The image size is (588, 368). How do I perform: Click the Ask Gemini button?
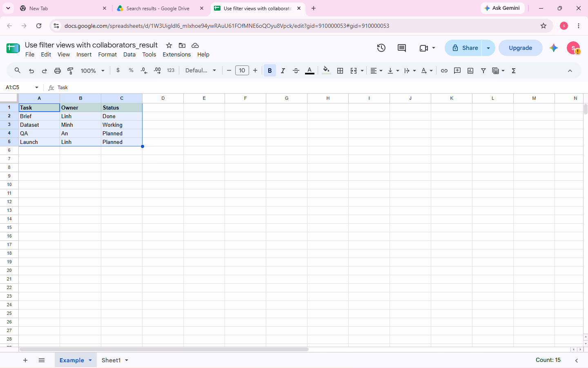click(502, 8)
